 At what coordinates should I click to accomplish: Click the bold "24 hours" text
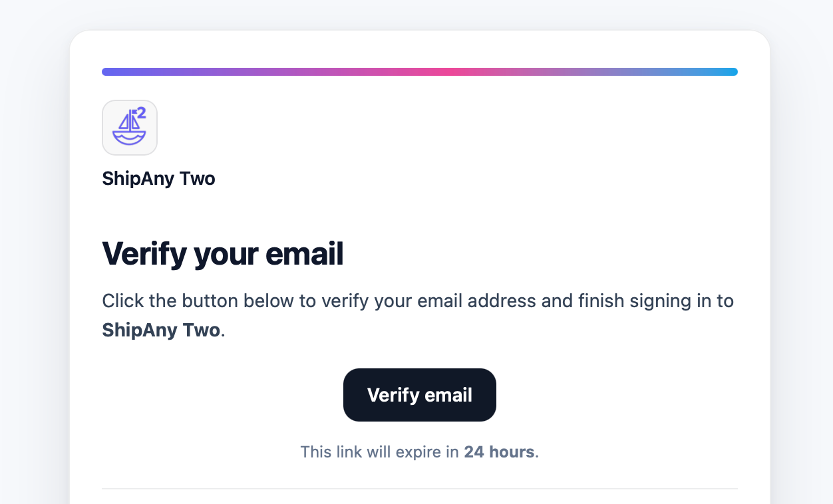coord(499,452)
